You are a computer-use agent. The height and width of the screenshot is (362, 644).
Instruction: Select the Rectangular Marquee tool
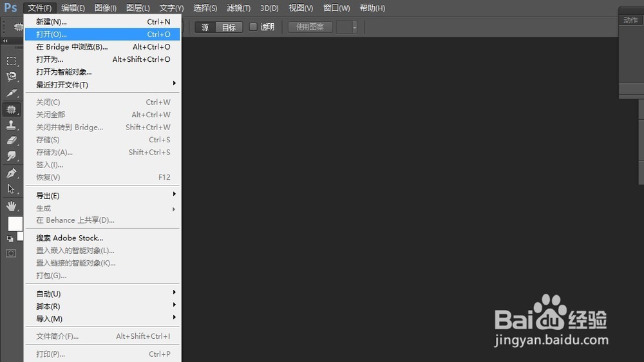pyautogui.click(x=12, y=61)
